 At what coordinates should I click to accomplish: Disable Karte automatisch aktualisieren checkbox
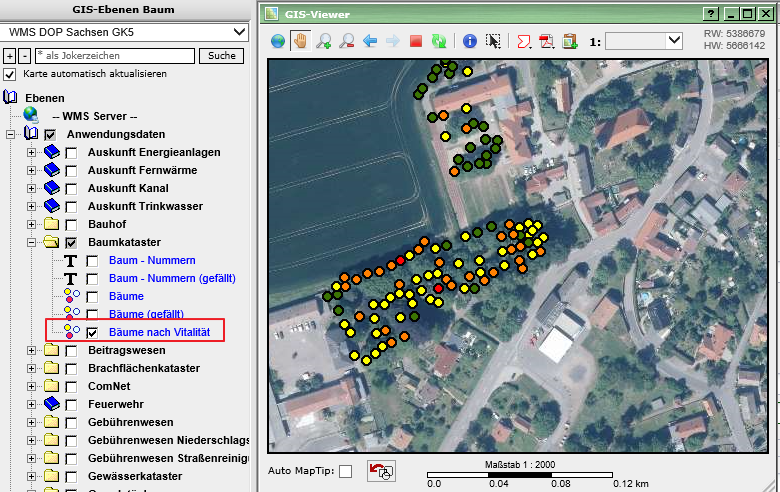coord(10,74)
